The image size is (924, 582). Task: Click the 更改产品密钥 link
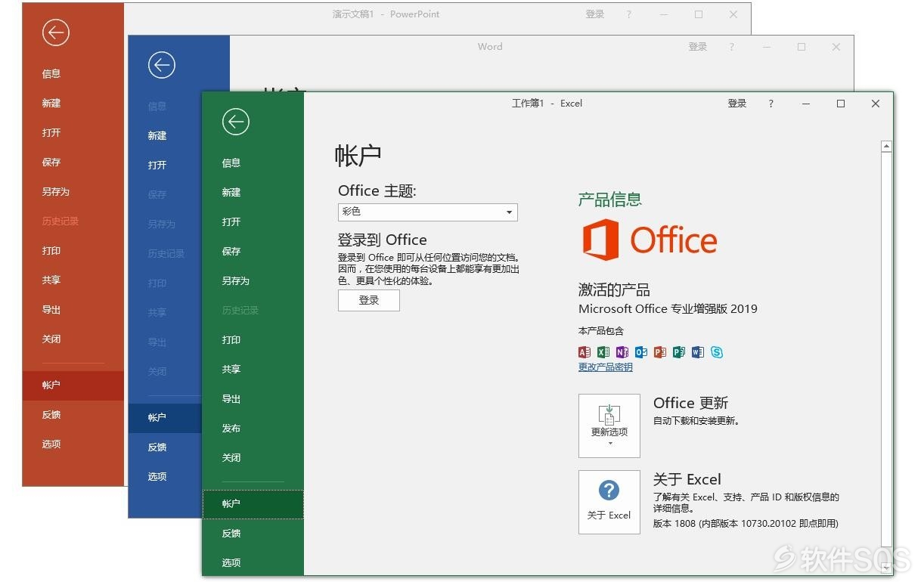[x=606, y=367]
